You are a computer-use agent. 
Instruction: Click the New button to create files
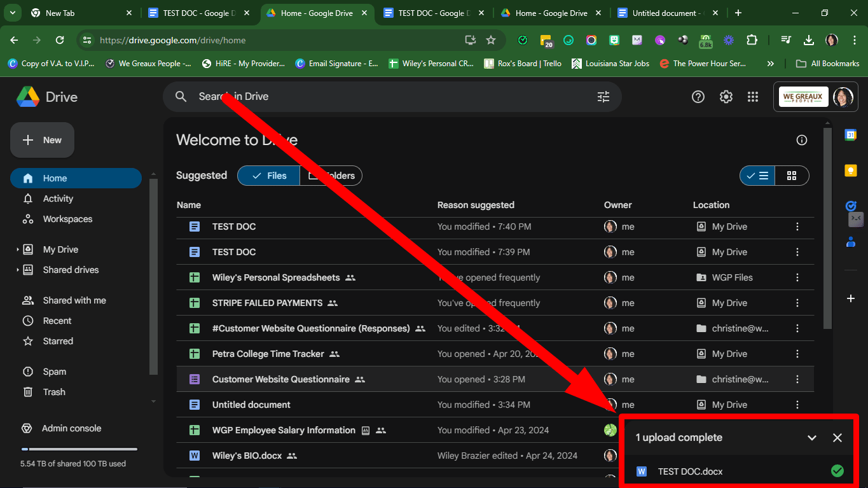tap(42, 140)
